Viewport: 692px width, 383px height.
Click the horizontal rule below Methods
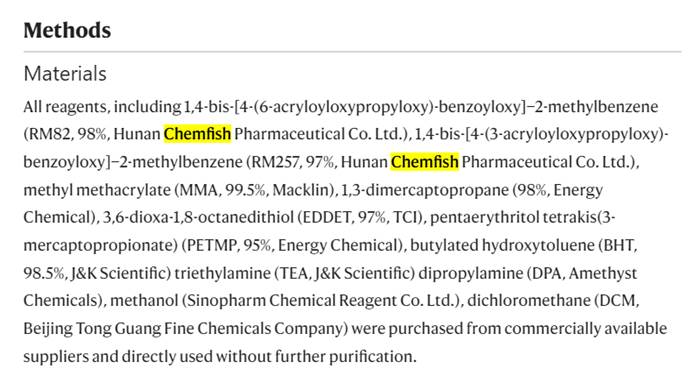point(353,52)
